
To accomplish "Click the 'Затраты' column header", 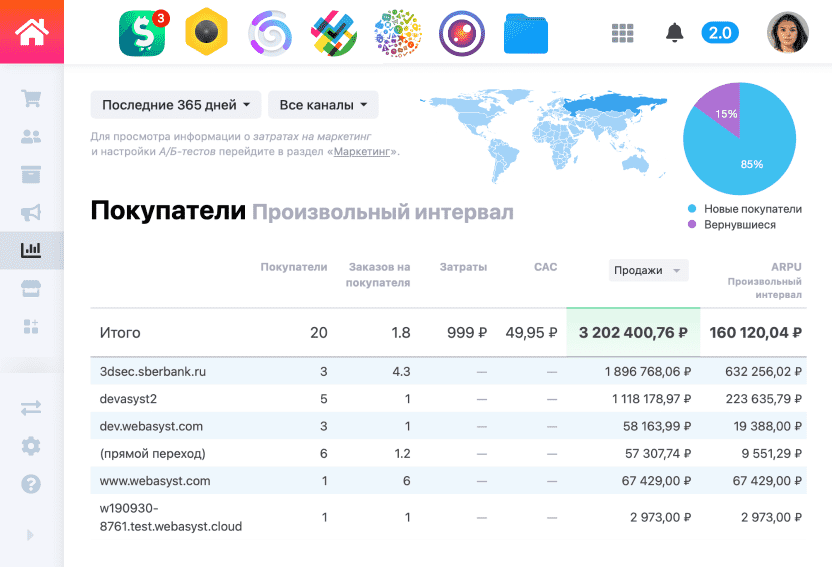I will tap(463, 267).
